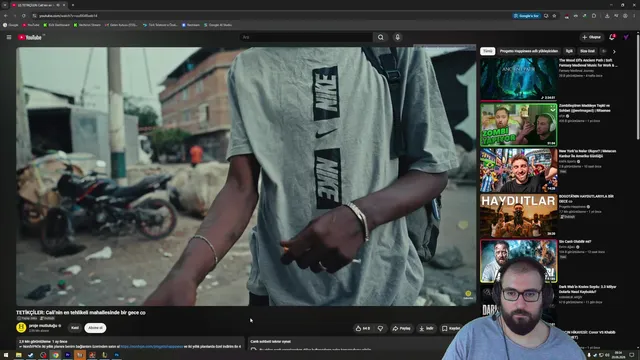Viewport: 640px width, 360px height.
Task: Open The Wood Elf's Ancient Path thumbnail
Action: point(519,79)
